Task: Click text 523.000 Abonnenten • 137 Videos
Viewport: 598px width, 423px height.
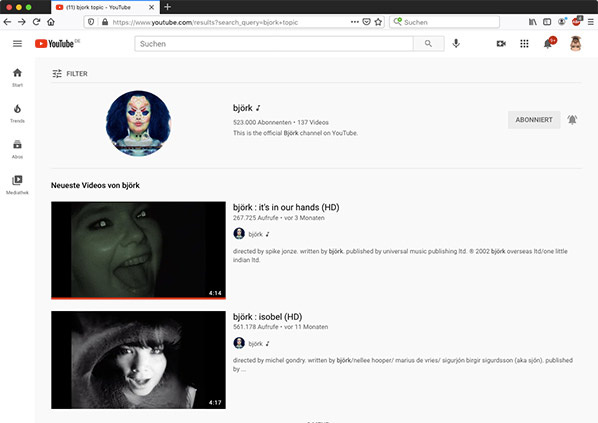Action: [x=281, y=122]
